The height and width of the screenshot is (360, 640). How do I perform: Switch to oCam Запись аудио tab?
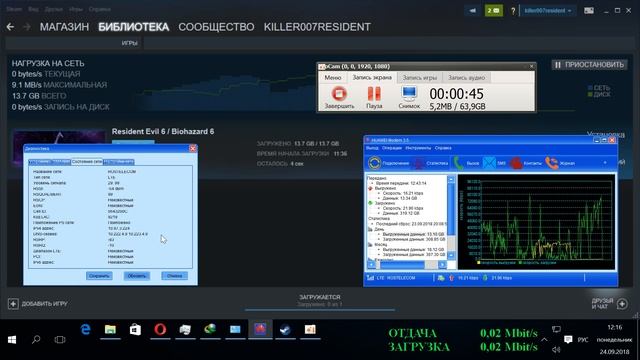pyautogui.click(x=466, y=78)
